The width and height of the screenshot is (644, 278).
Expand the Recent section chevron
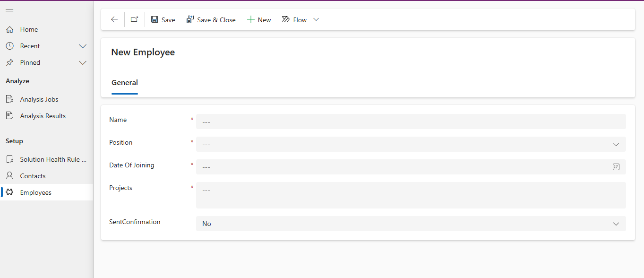click(83, 46)
